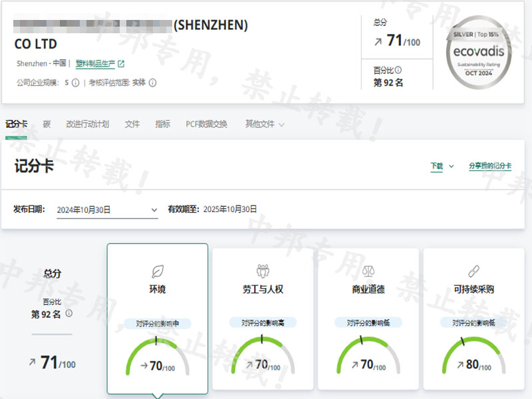532x399 pixels.
Task: Click the chain link icon on 可持续采购 card
Action: (x=473, y=271)
